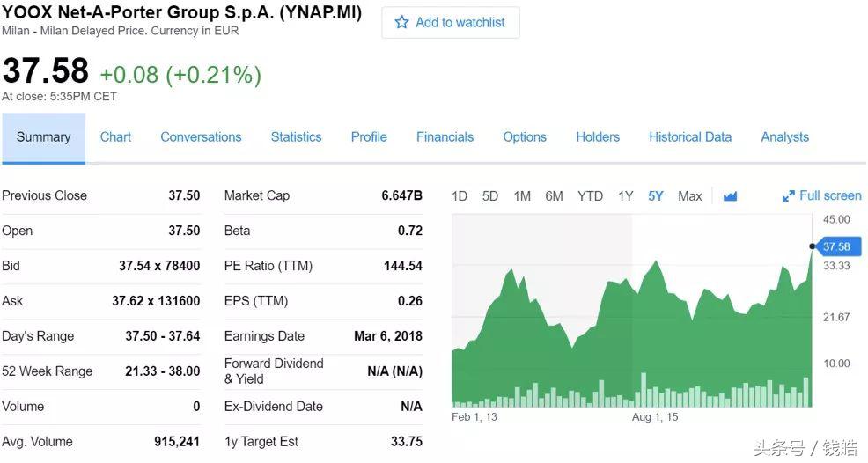The image size is (868, 463).
Task: Switch to the Chart tab
Action: tap(115, 137)
